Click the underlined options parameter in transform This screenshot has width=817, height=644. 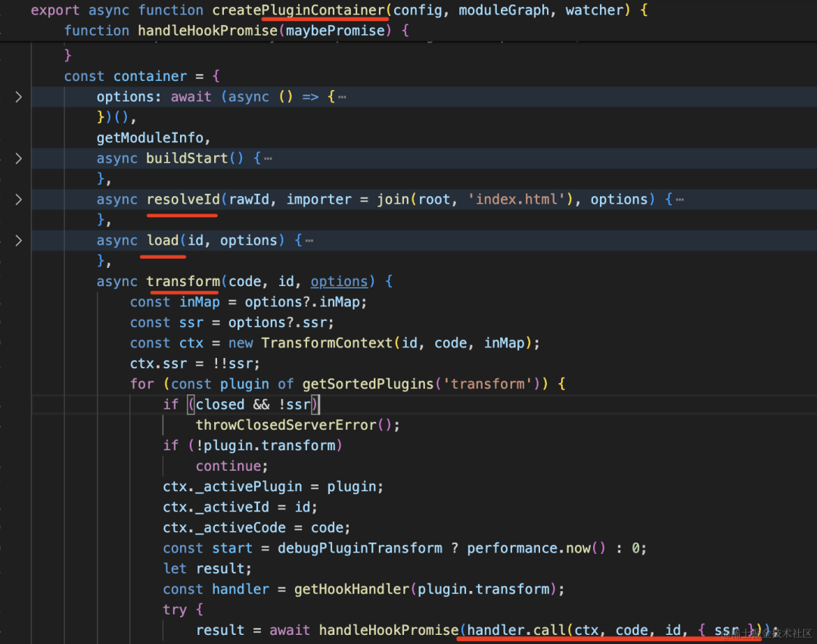(339, 282)
